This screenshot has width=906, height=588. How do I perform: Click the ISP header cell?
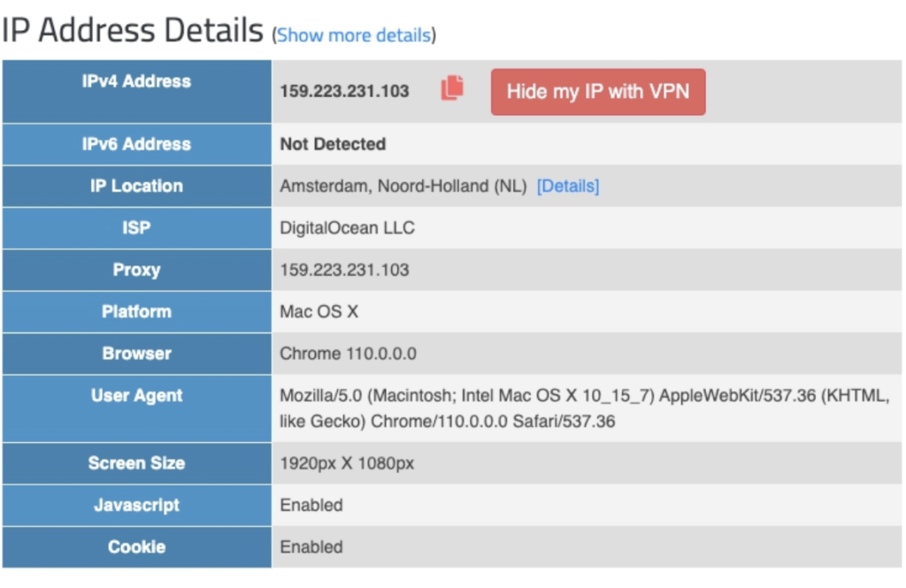point(137,228)
